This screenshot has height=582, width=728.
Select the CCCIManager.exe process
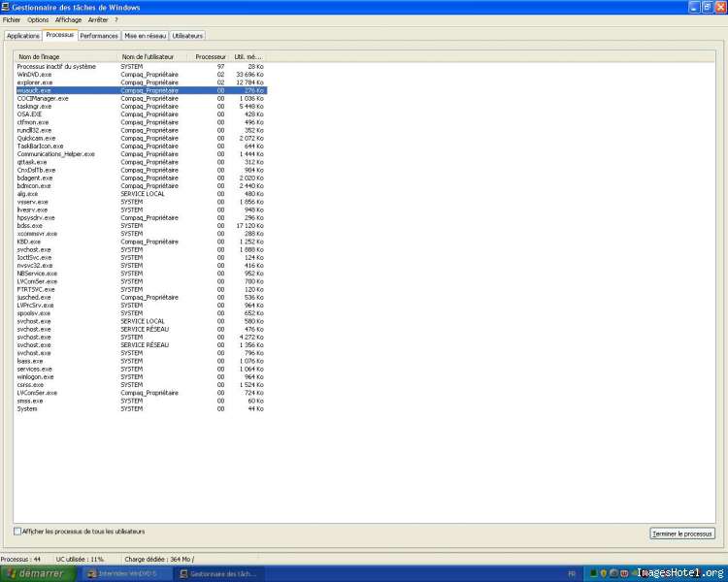click(141, 98)
